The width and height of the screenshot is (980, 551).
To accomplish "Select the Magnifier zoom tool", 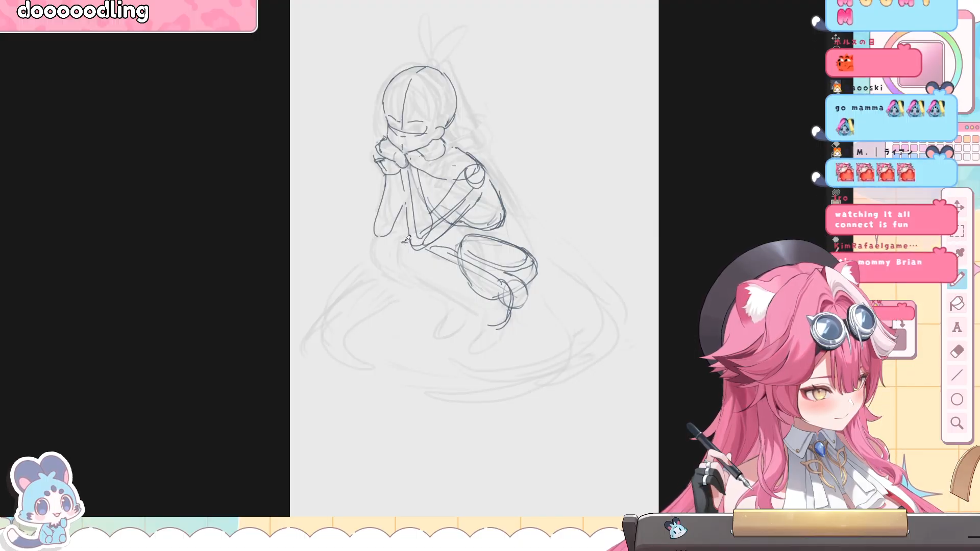I will [957, 423].
